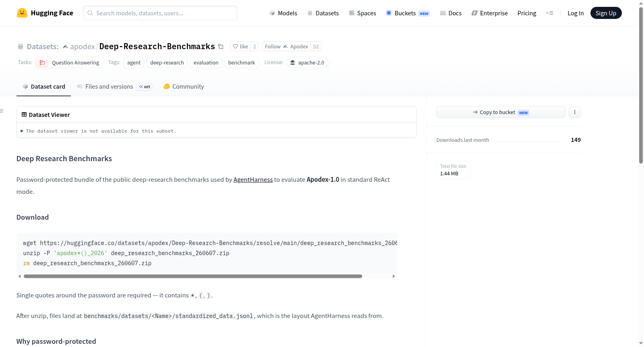Click the rm deep_research_benchmarks_260607.zip line

87,263
